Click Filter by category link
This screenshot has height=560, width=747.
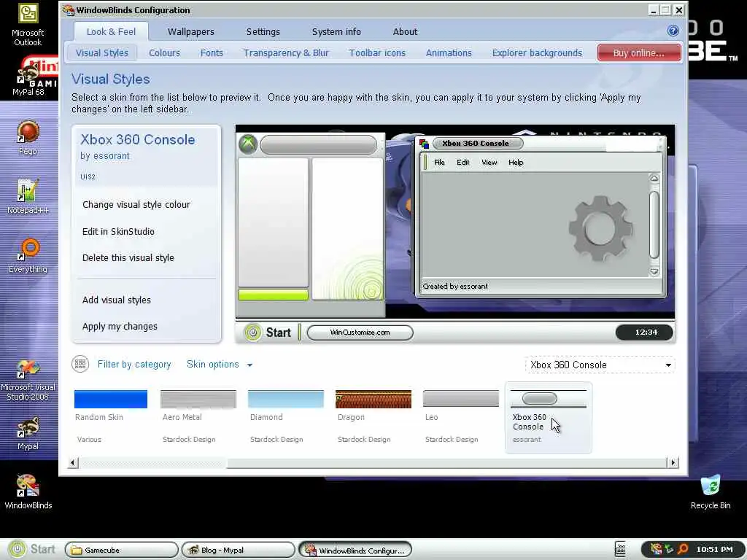click(134, 365)
